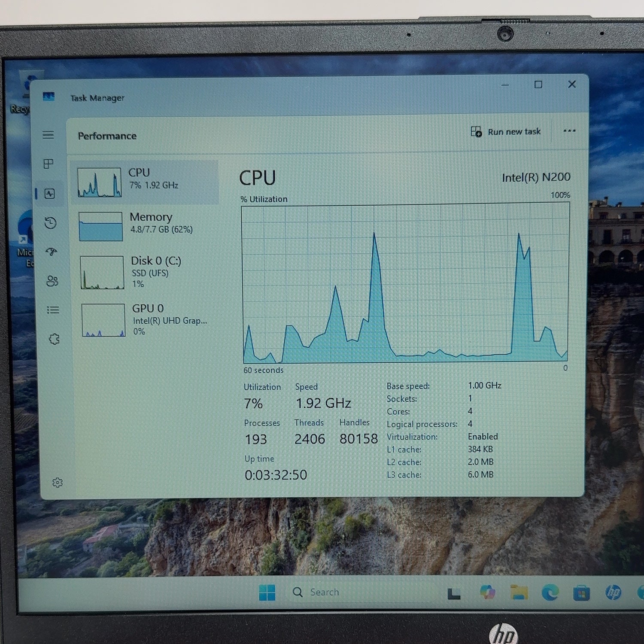Image resolution: width=644 pixels, height=644 pixels.
Task: Open the three-dot more options menu
Action: pyautogui.click(x=569, y=131)
